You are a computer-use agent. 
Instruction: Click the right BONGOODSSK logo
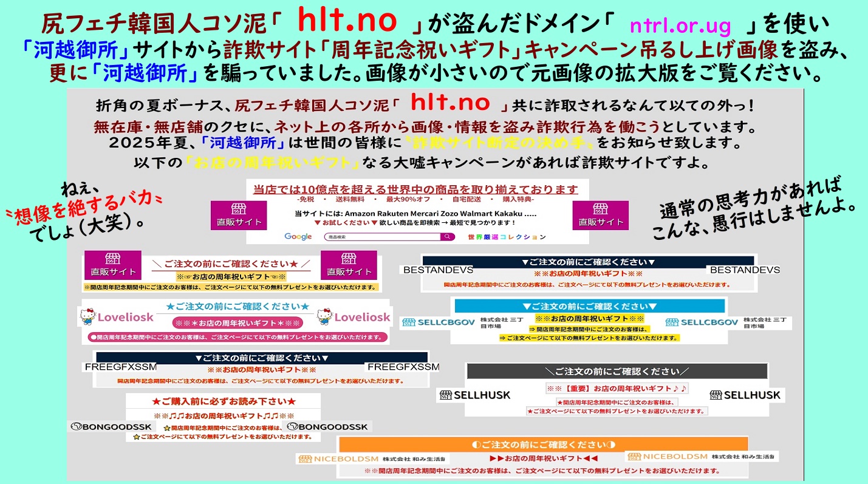coord(327,427)
